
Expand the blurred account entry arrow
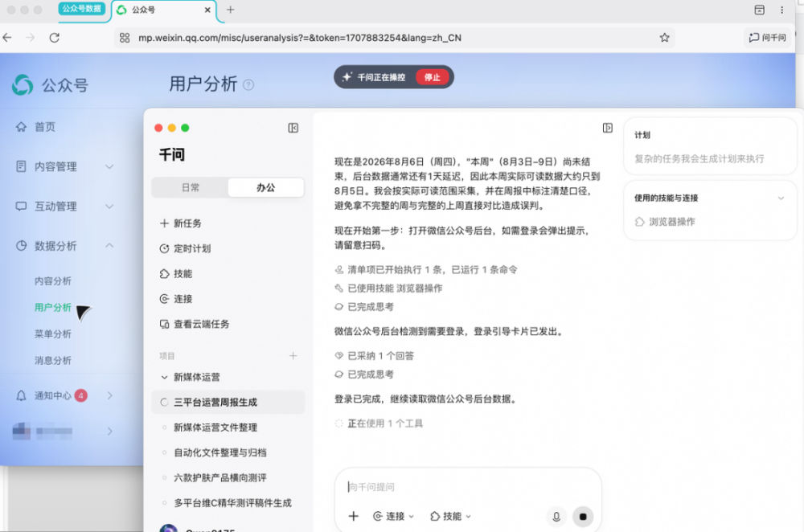click(109, 432)
